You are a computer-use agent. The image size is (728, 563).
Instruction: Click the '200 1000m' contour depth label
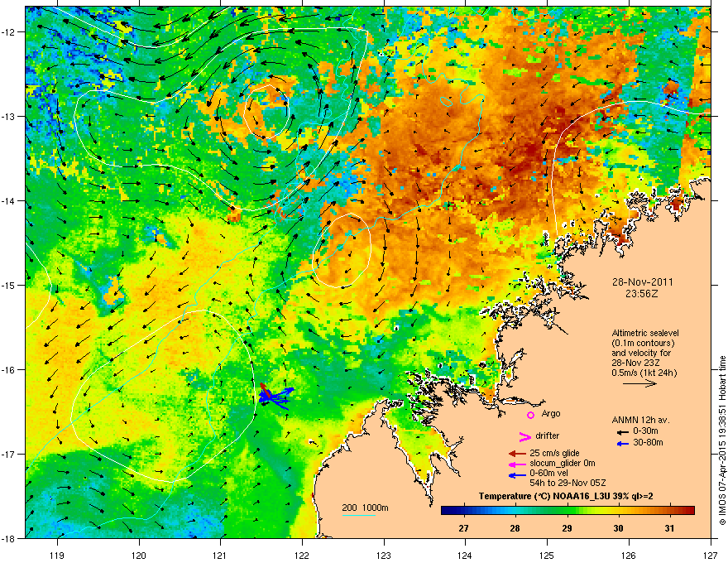point(365,508)
